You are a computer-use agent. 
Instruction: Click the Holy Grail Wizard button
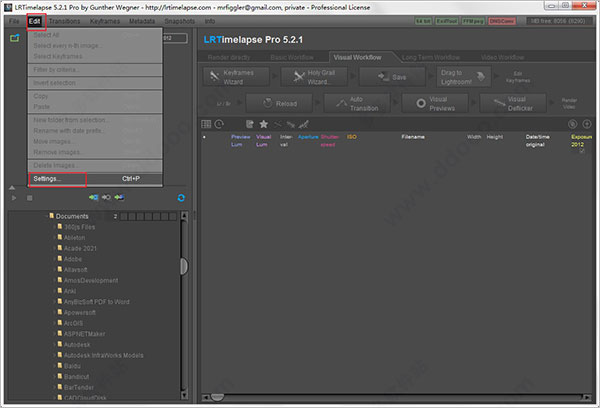click(314, 77)
